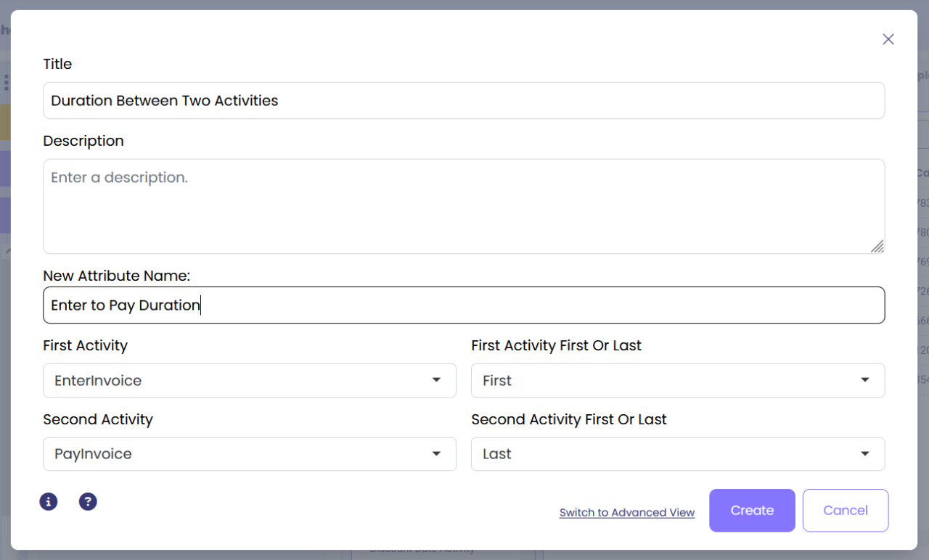
Task: Click the "New Attribute Name:" label
Action: (x=116, y=276)
